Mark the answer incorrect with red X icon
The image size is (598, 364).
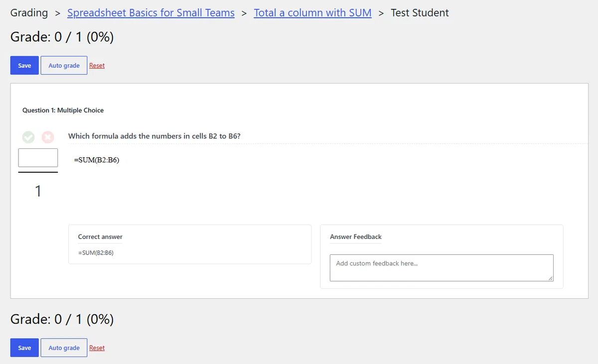click(x=48, y=136)
